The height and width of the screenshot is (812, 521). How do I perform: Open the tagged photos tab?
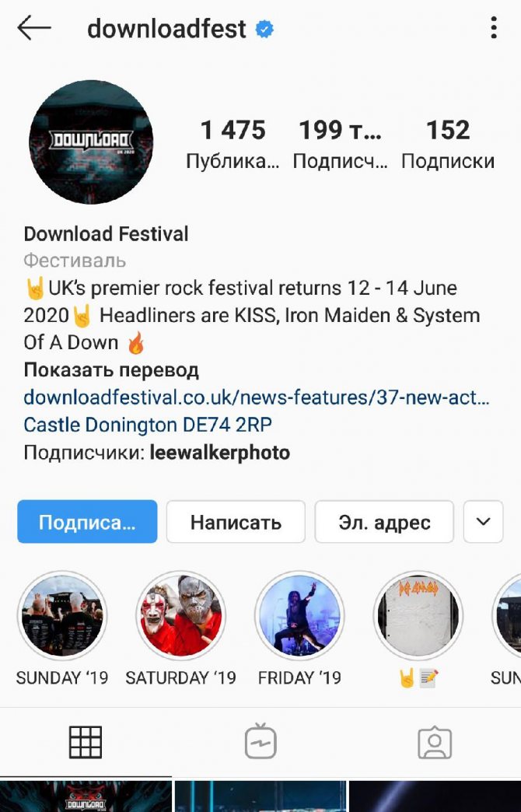click(435, 742)
